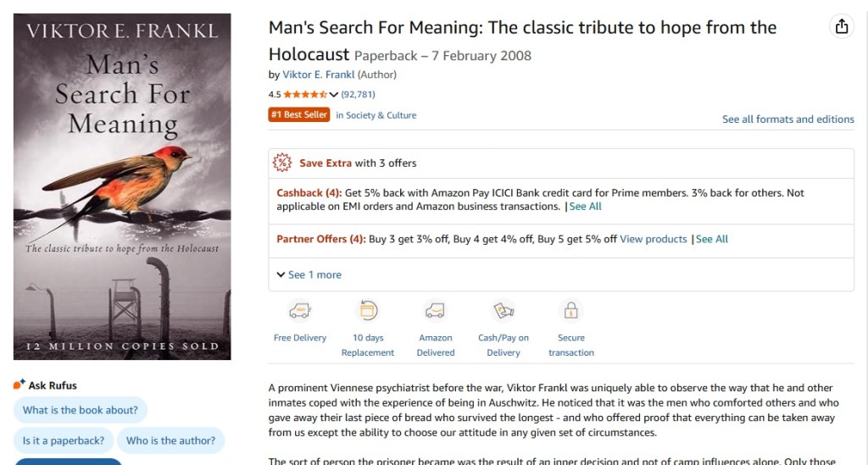This screenshot has width=868, height=465.
Task: Open 'See All' for Cashback offers
Action: (x=585, y=206)
